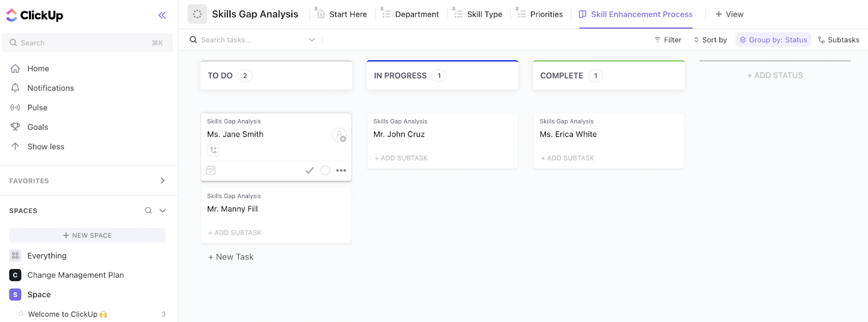Open Goals in the sidebar
Image resolution: width=868 pixels, height=322 pixels.
point(38,127)
